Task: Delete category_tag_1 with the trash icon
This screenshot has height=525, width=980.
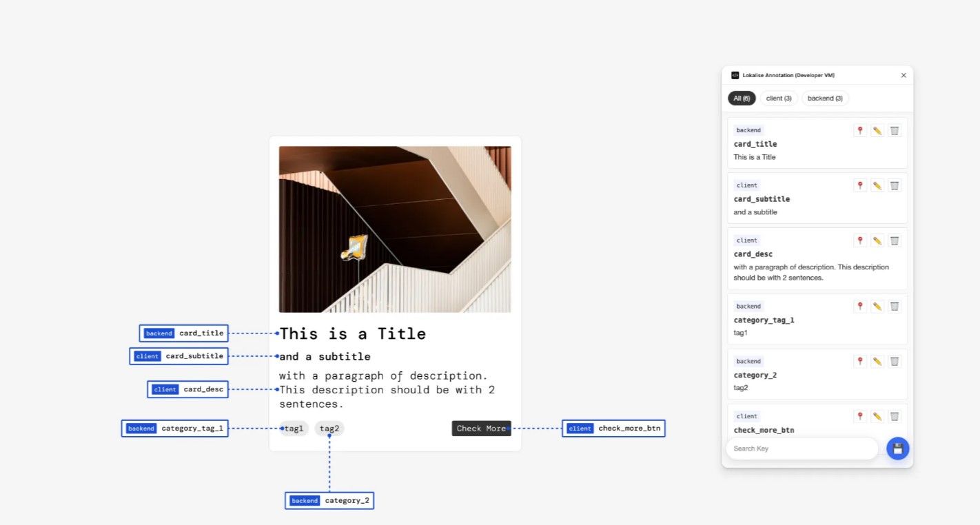Action: (x=895, y=306)
